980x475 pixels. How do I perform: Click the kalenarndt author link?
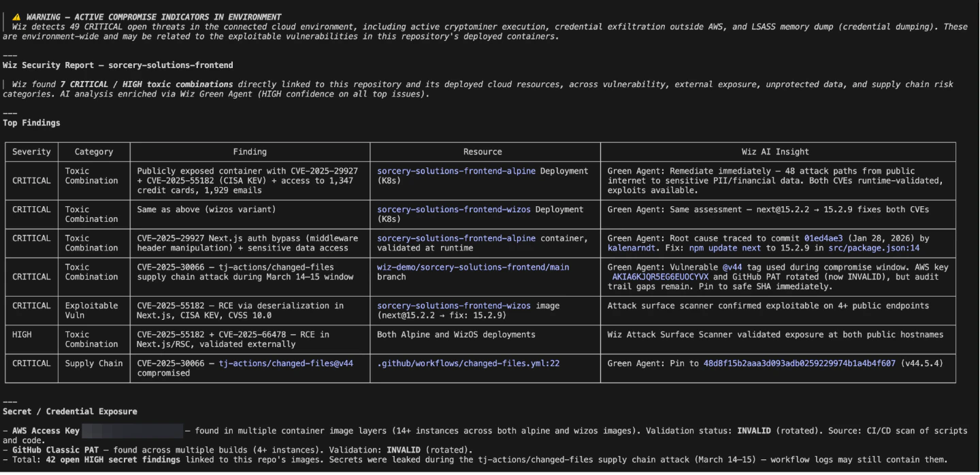tap(632, 248)
